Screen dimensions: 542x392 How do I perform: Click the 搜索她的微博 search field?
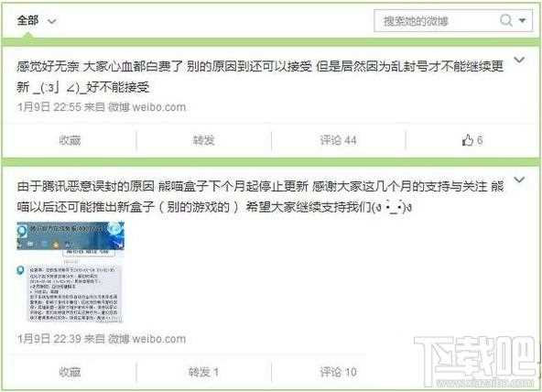pos(436,21)
